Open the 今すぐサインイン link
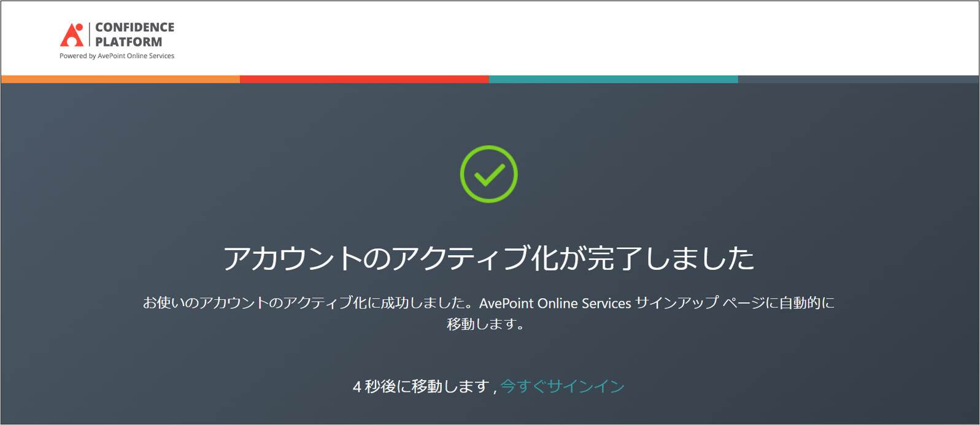 coord(562,386)
